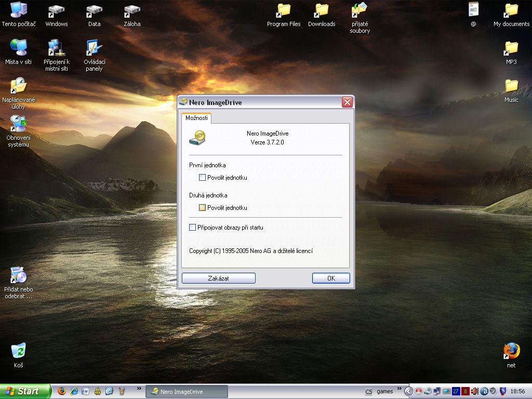
Task: Click the volume speaker tray icon
Action: click(474, 391)
